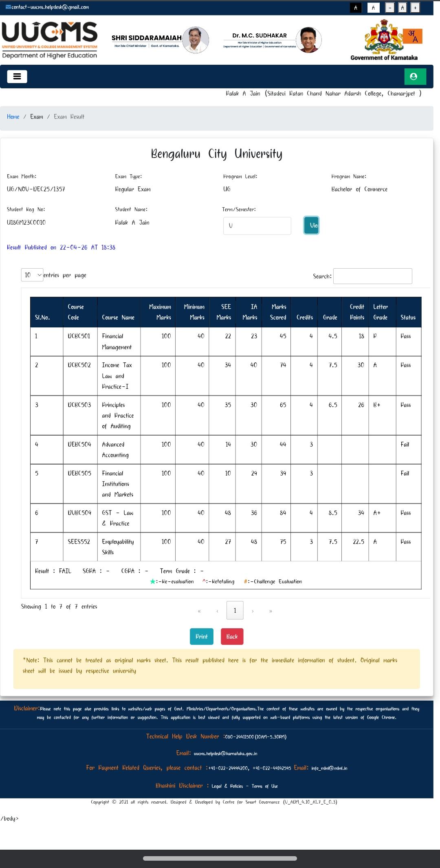Go to next page with right arrow
Image resolution: width=440 pixels, height=868 pixels.
(253, 611)
